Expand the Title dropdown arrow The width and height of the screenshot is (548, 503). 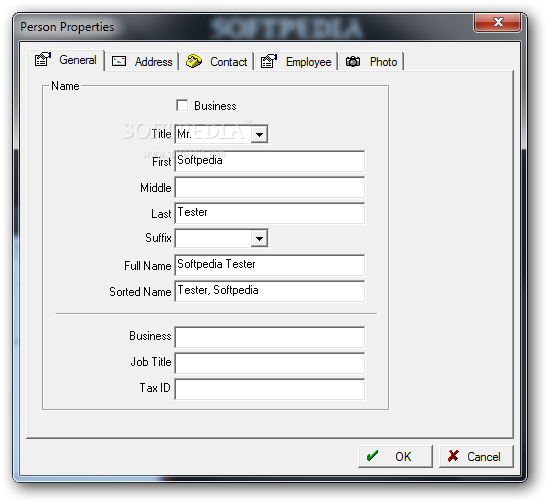click(x=259, y=134)
